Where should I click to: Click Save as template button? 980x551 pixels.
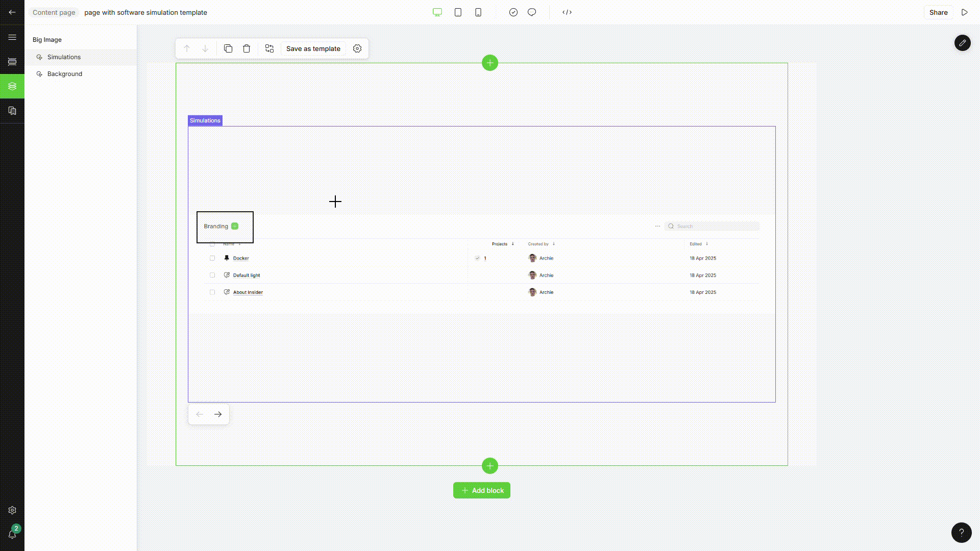(x=313, y=48)
